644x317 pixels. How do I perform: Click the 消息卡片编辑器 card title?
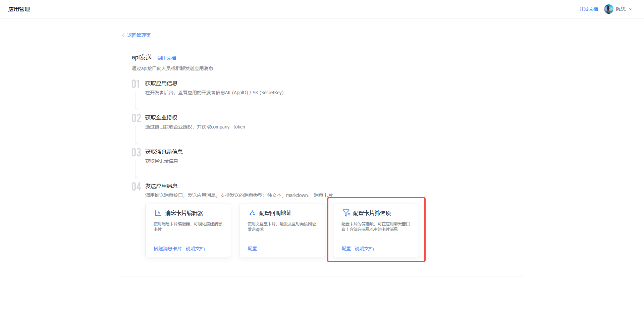point(184,213)
